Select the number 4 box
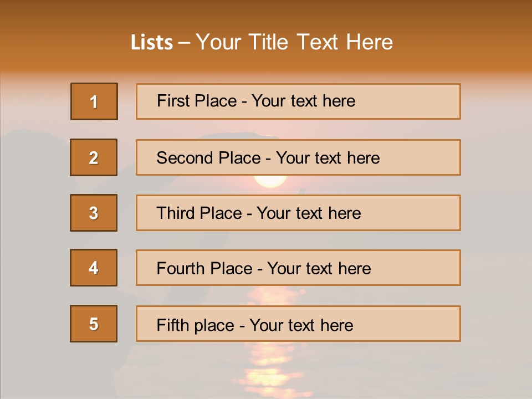The height and width of the screenshot is (399, 532). 94,268
